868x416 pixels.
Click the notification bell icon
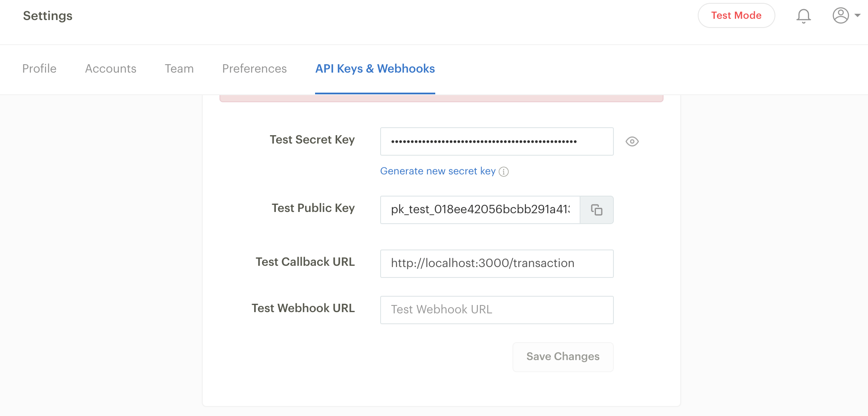click(x=803, y=15)
